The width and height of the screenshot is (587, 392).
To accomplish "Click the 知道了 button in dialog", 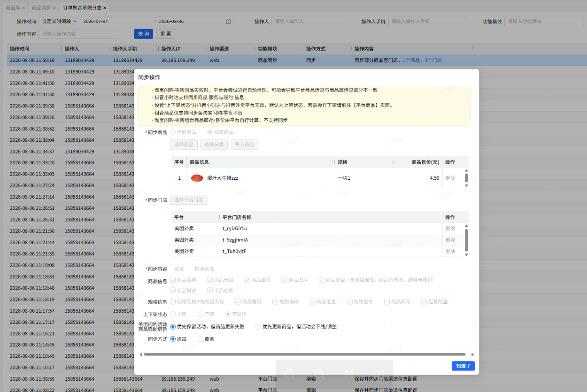I will [463, 366].
